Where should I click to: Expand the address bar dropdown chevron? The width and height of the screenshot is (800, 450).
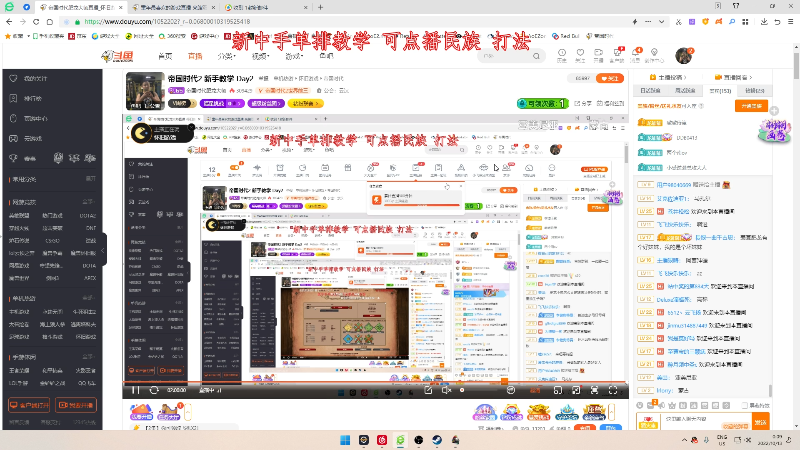tap(661, 21)
